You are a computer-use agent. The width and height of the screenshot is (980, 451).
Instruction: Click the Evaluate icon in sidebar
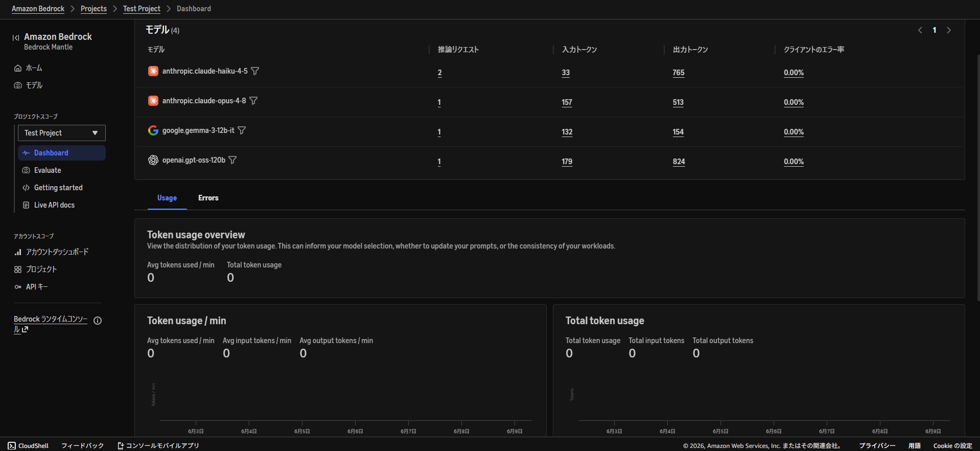click(26, 170)
